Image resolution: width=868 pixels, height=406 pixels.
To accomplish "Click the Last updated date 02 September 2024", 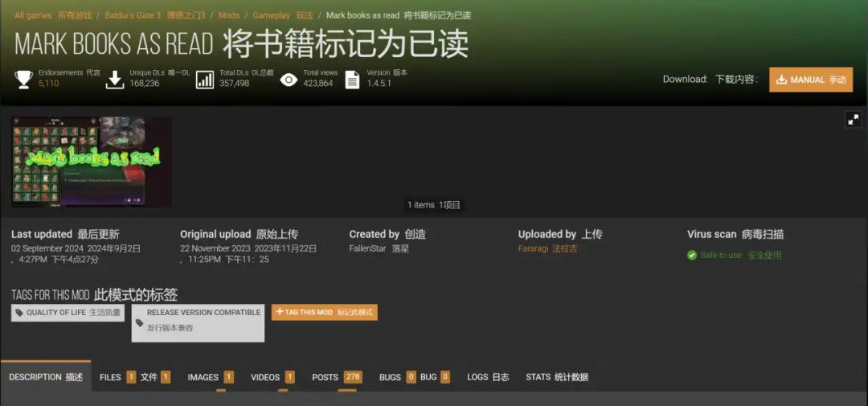I will tap(47, 248).
